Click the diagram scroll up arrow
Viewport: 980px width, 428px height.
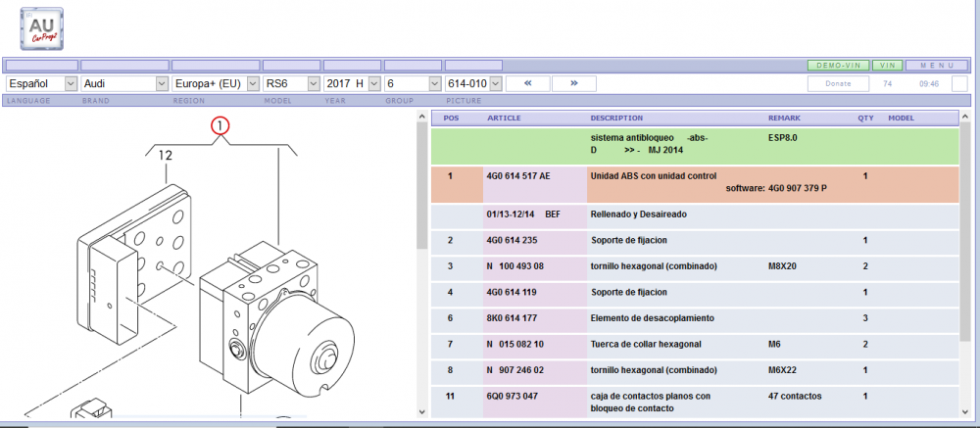click(x=421, y=117)
